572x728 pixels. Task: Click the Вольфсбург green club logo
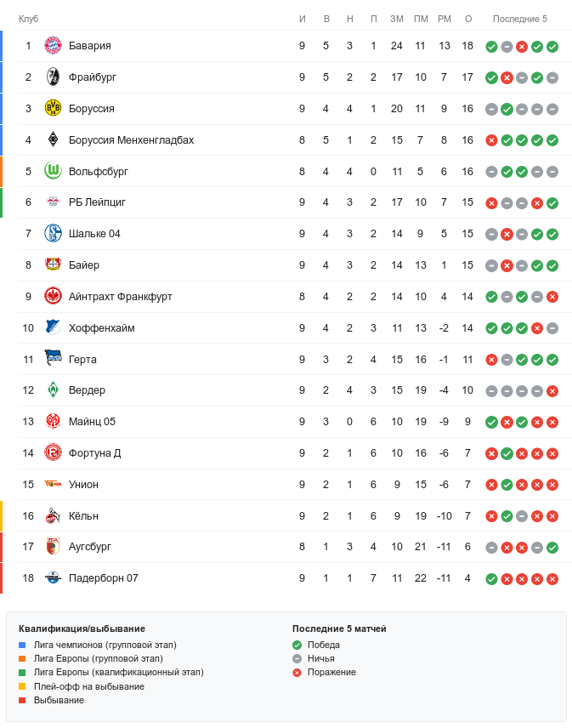pos(54,172)
